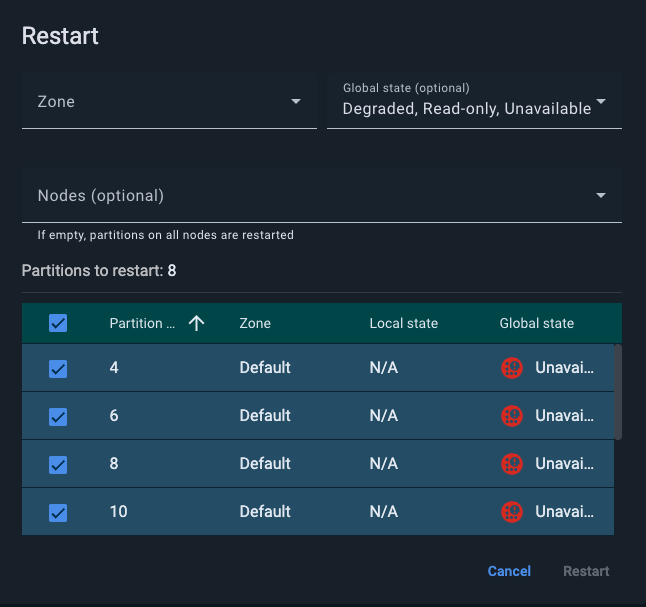646x607 pixels.
Task: Click partition number 4 cell
Action: (x=114, y=368)
